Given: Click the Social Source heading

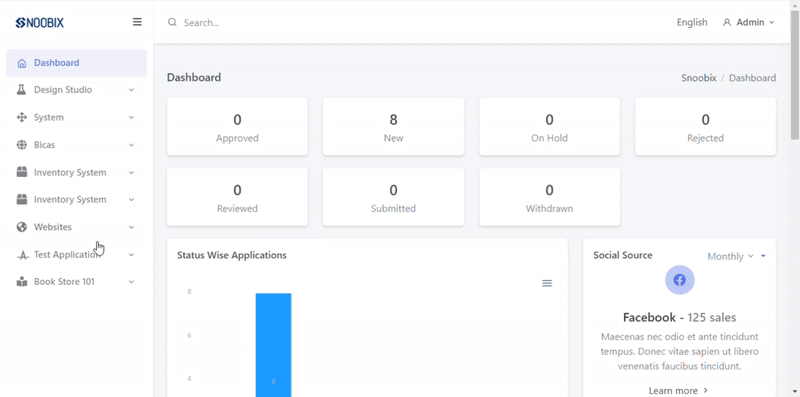Looking at the screenshot, I should click(622, 255).
